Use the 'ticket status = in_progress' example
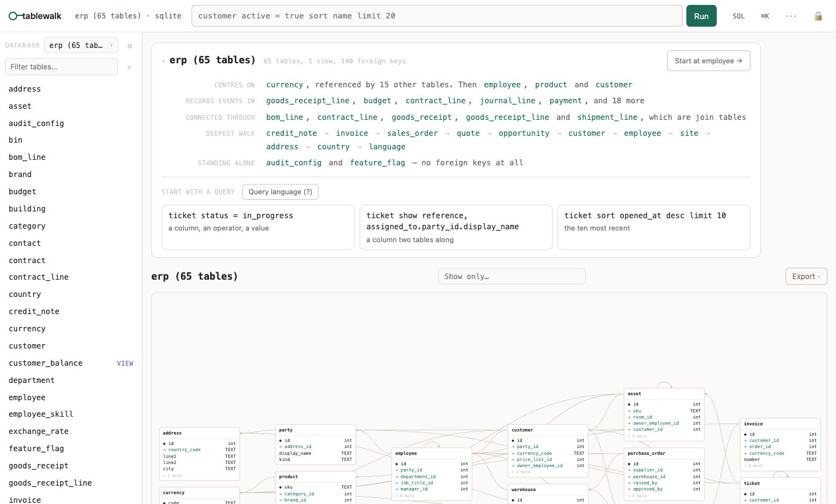836x504 pixels. click(258, 227)
